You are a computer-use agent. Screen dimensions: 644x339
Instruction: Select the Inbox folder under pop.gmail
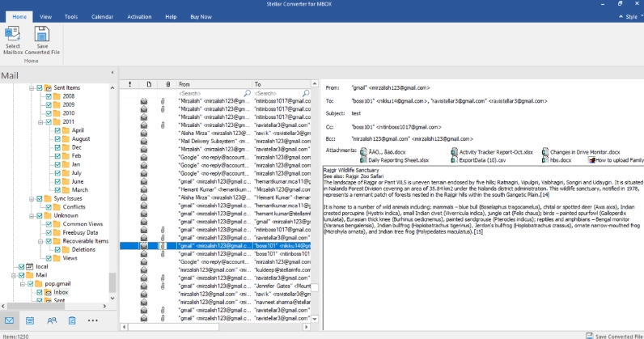61,292
